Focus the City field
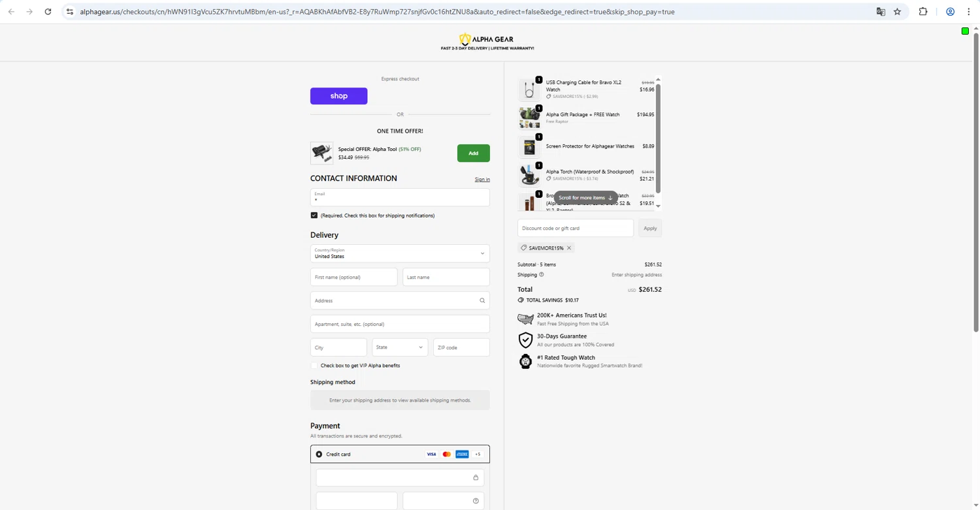Viewport: 980px width, 510px height. click(x=338, y=347)
